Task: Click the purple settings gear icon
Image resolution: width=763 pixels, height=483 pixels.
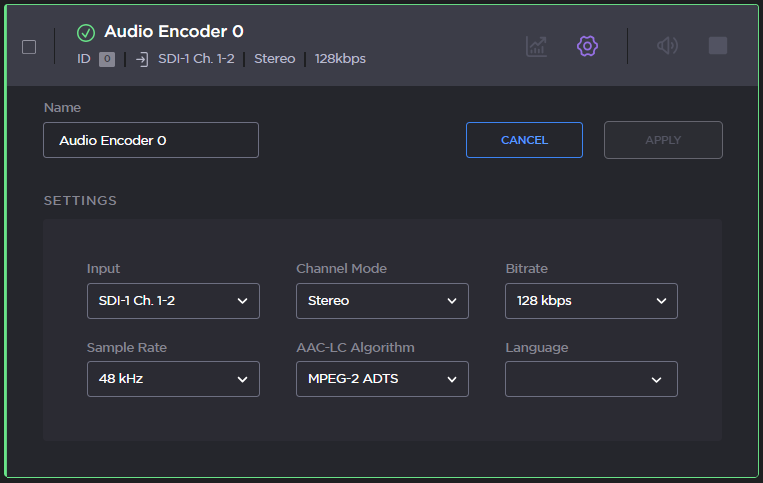Action: point(587,46)
